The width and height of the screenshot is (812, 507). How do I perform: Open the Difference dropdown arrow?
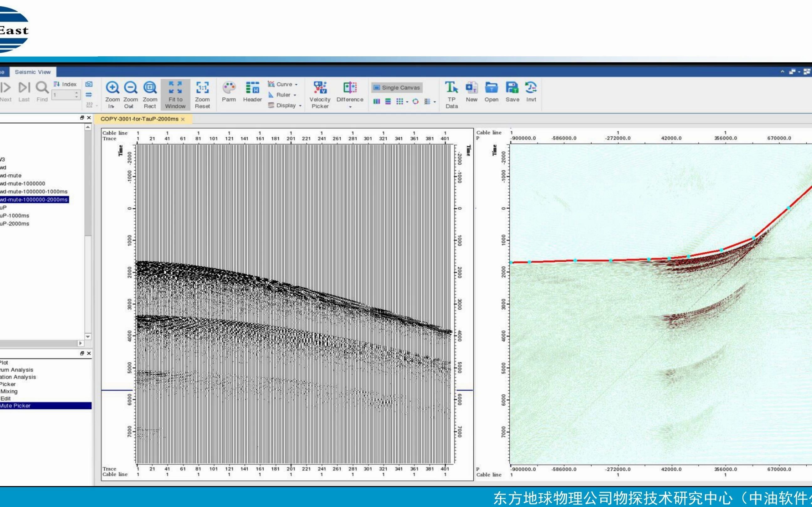(x=350, y=107)
